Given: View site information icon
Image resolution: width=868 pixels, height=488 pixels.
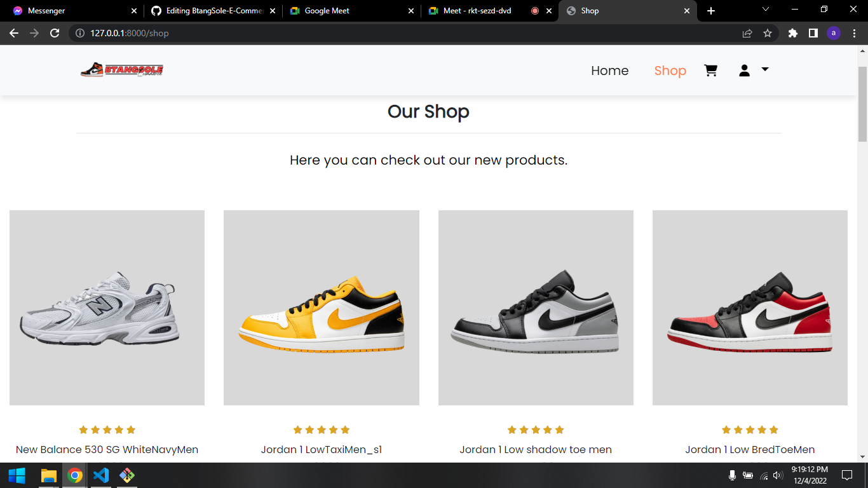Looking at the screenshot, I should tap(80, 33).
